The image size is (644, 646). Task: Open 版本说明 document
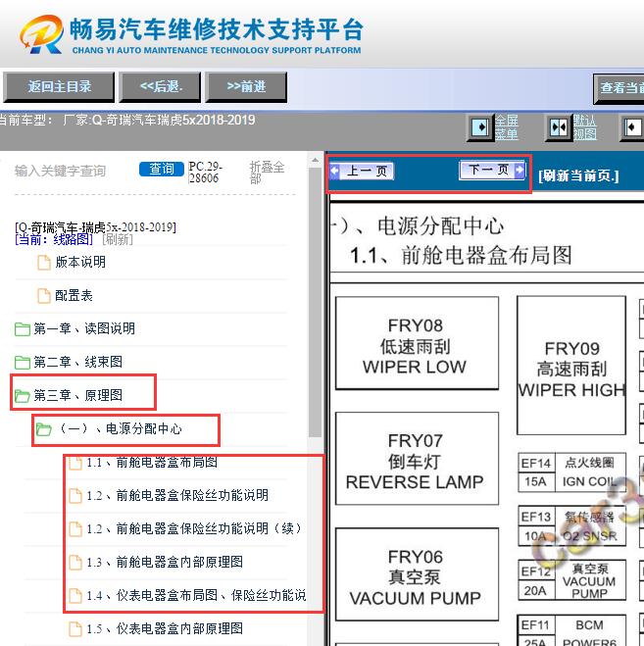point(80,262)
